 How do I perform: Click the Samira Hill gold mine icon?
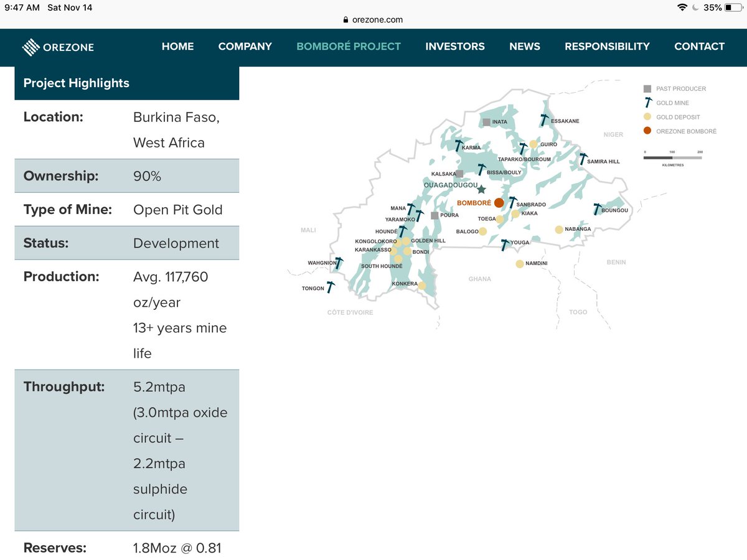click(583, 159)
